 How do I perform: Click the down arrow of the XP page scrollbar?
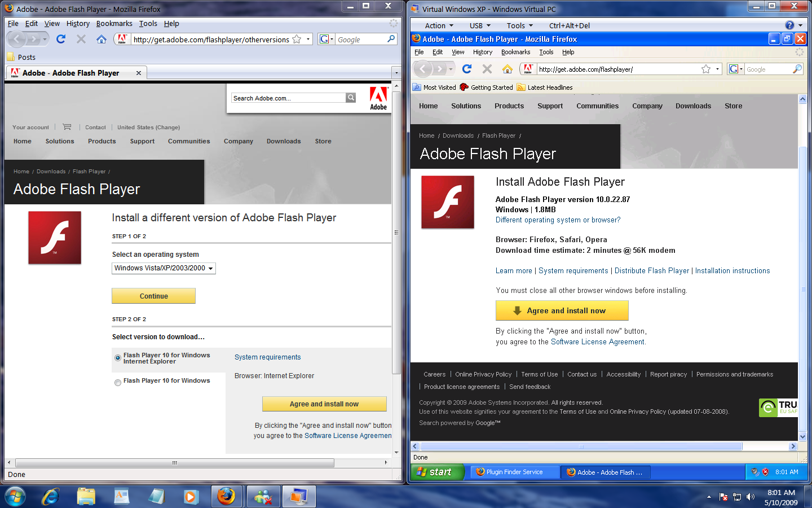(x=802, y=436)
